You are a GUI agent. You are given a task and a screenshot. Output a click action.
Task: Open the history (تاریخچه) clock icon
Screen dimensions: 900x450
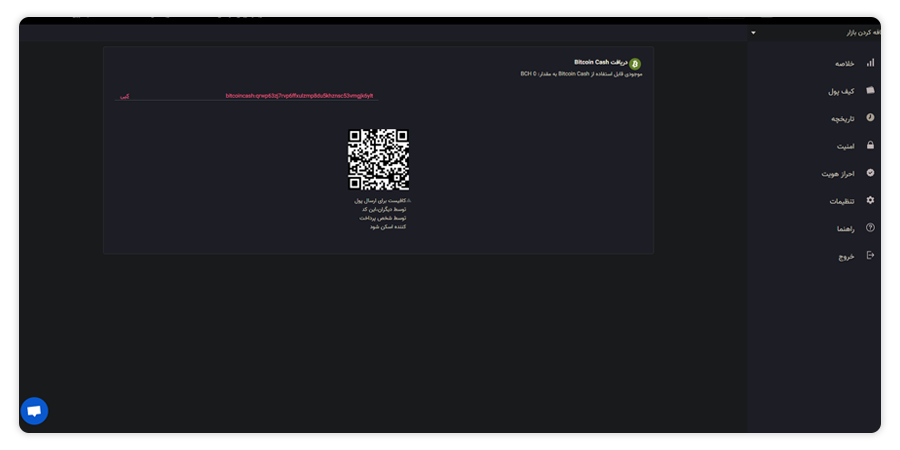pyautogui.click(x=870, y=118)
